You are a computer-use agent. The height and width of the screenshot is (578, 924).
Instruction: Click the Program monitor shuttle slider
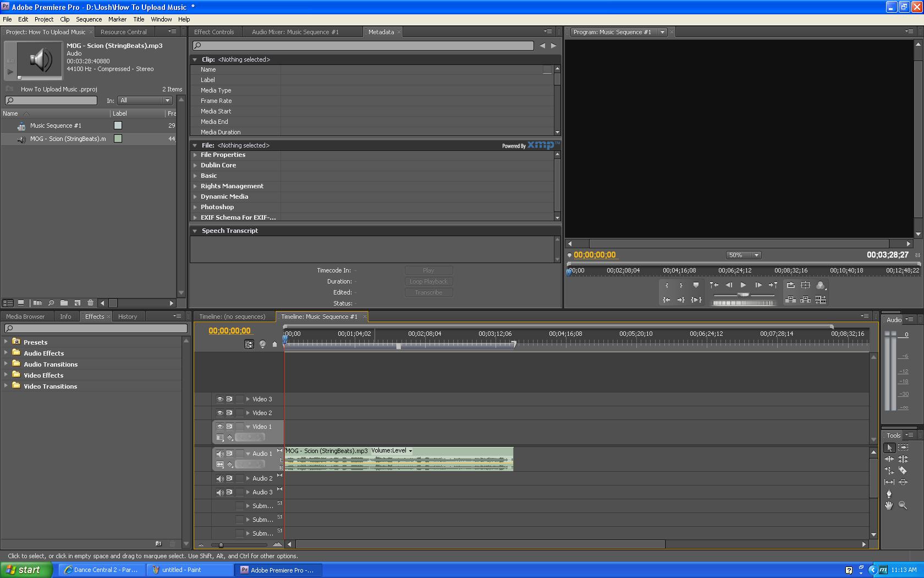click(743, 295)
